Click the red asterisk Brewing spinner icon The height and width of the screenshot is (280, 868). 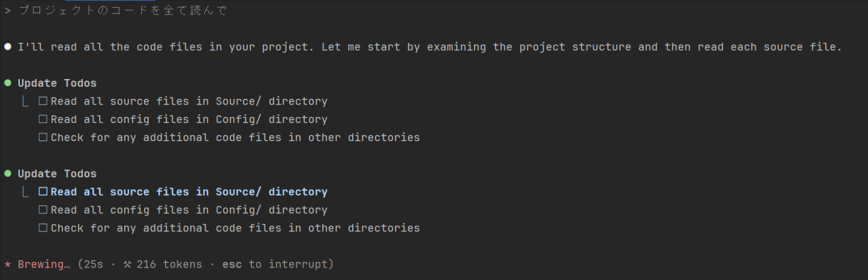point(7,264)
